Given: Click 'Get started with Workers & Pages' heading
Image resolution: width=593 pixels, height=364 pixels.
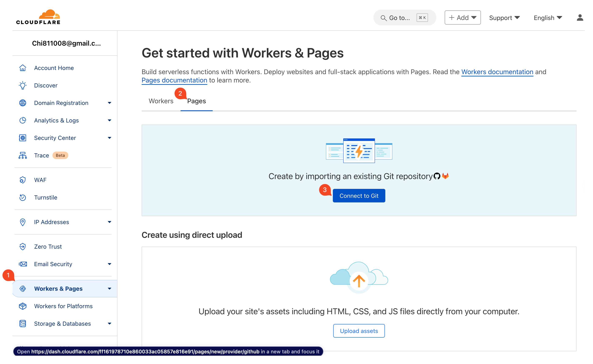Looking at the screenshot, I should [x=242, y=53].
